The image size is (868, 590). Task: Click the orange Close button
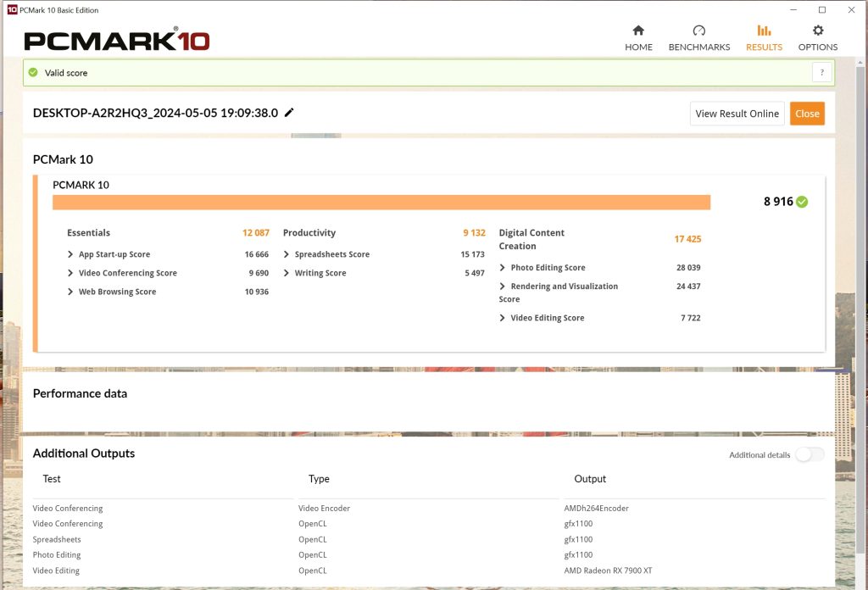click(x=807, y=114)
